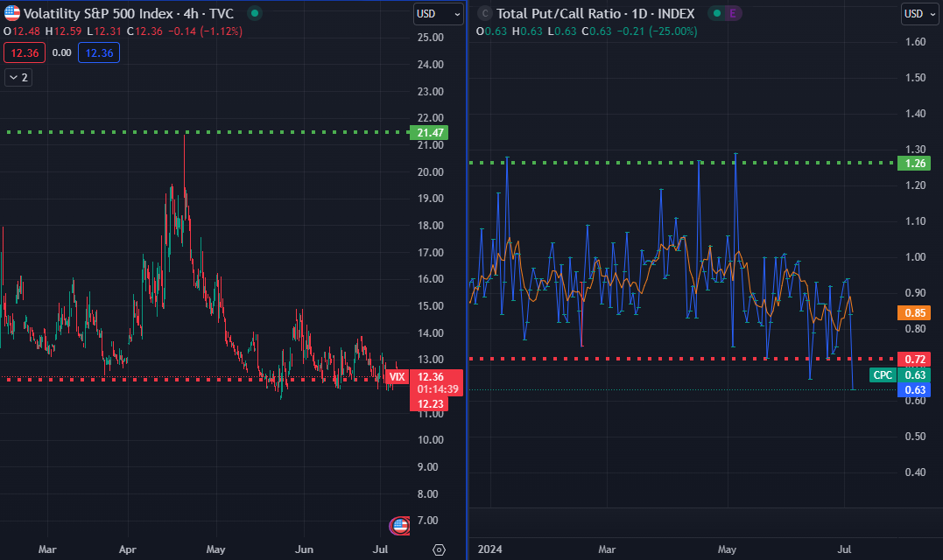
Task: Open USD currency dropdown on Put/Call Ratio chart
Action: (921, 14)
